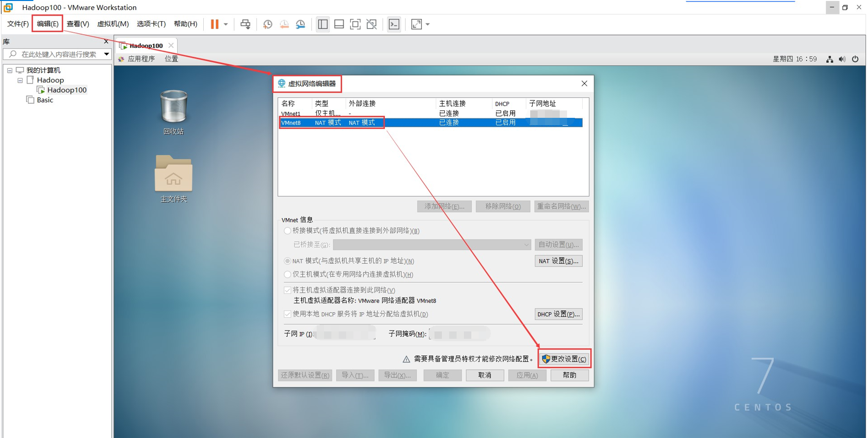The image size is (868, 438).
Task: Click the 重命名网络(W) button
Action: coord(561,206)
